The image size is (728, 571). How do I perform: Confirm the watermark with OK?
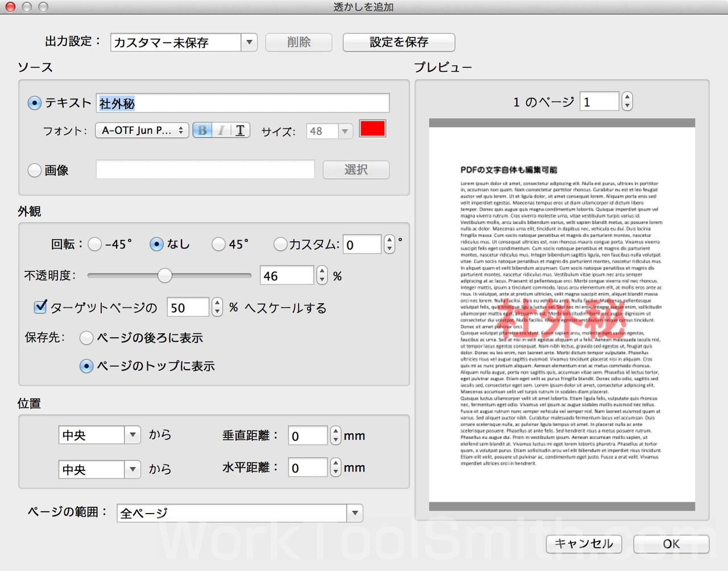(x=671, y=544)
